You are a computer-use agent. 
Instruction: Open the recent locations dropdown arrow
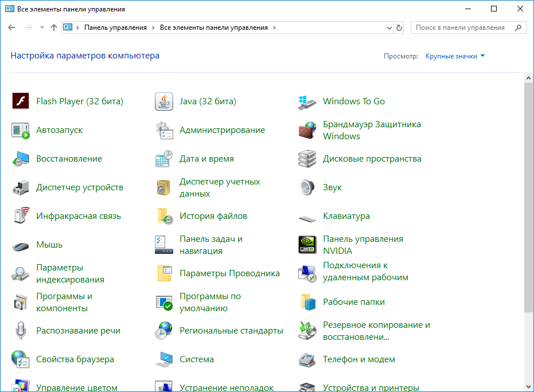coord(42,28)
